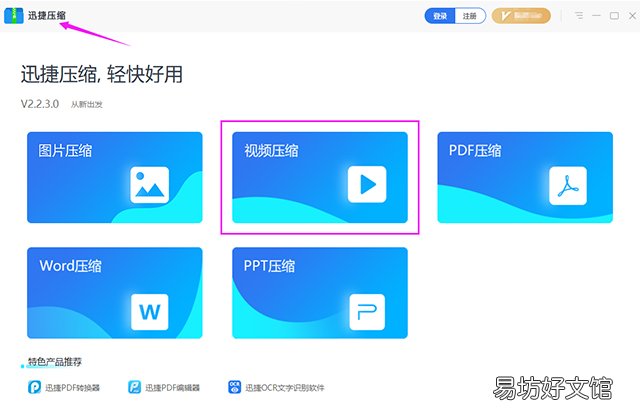The width and height of the screenshot is (640, 420).
Task: Click the 迅捷OCR product icon
Action: tap(235, 387)
